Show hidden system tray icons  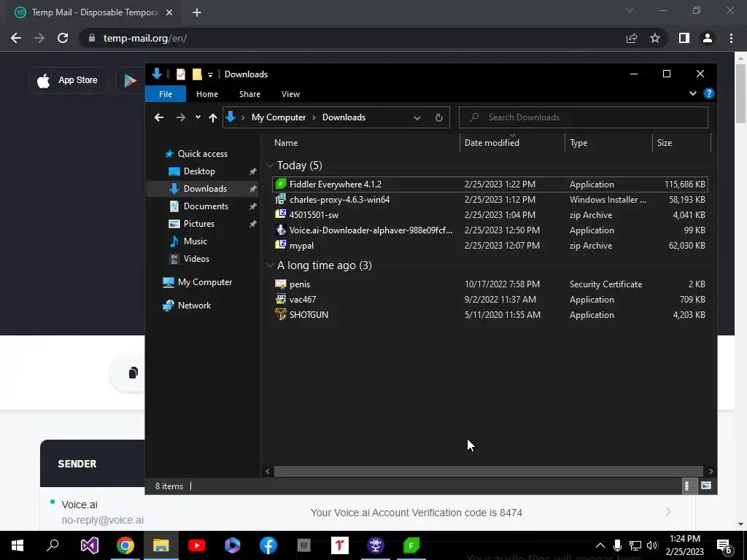(x=600, y=545)
